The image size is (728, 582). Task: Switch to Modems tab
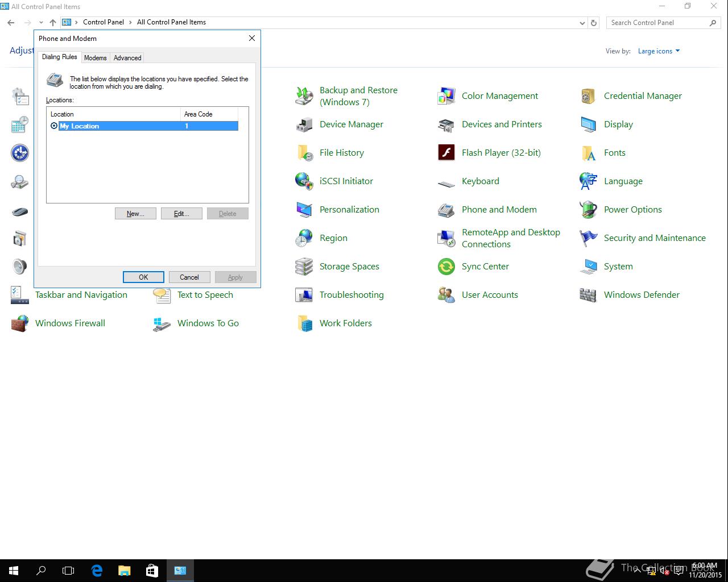(96, 58)
